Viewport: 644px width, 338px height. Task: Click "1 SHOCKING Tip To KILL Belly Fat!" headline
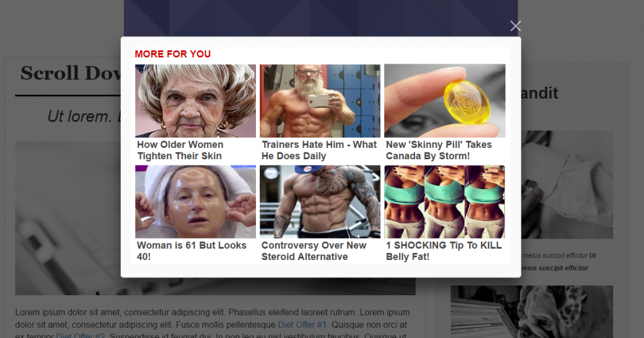(443, 251)
